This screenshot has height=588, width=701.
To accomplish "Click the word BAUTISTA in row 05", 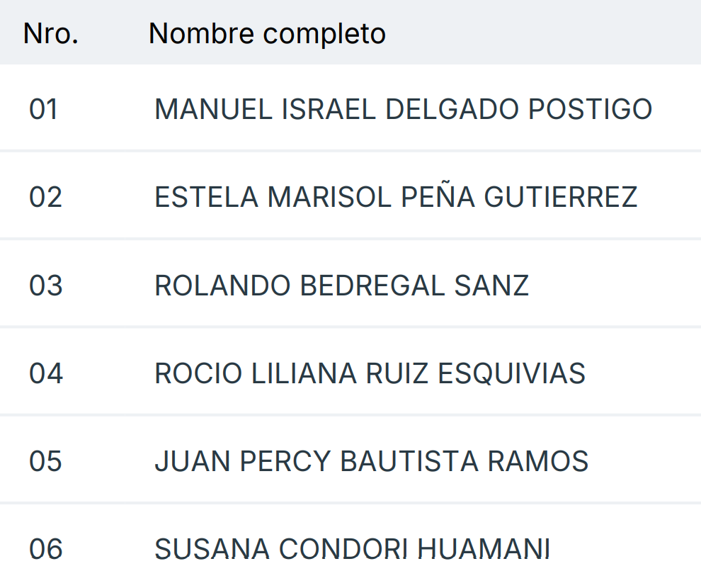I will pyautogui.click(x=409, y=461).
